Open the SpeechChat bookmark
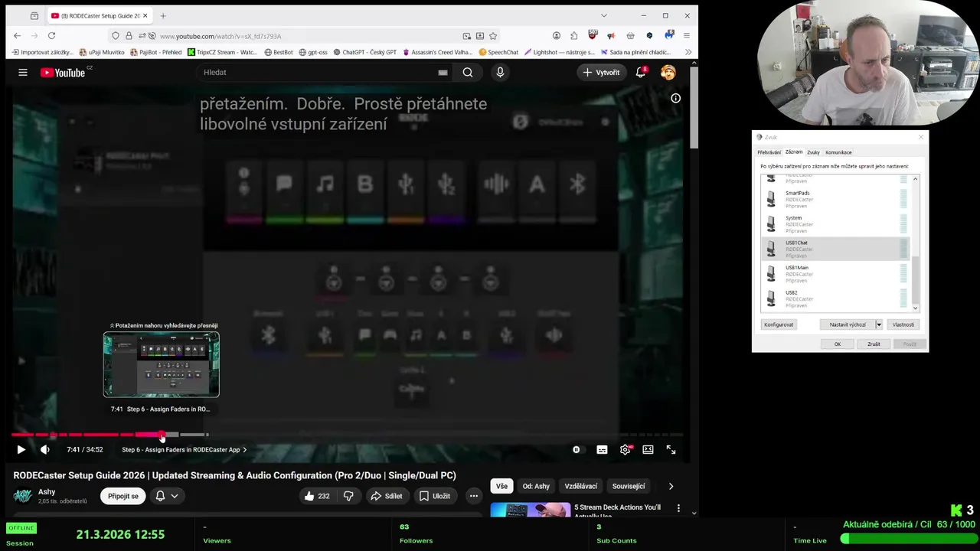This screenshot has width=980, height=551. click(x=498, y=52)
